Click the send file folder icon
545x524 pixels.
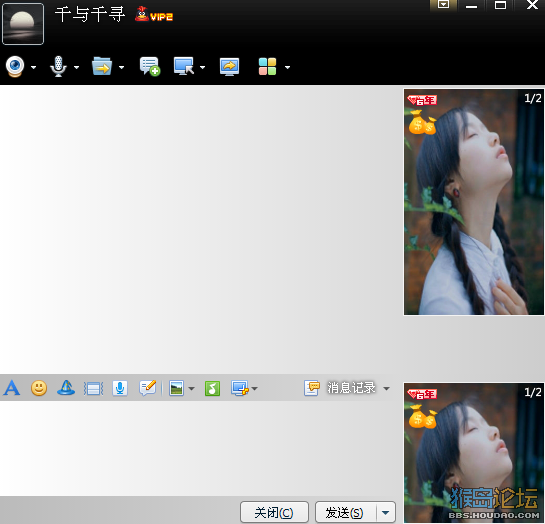[x=102, y=66]
